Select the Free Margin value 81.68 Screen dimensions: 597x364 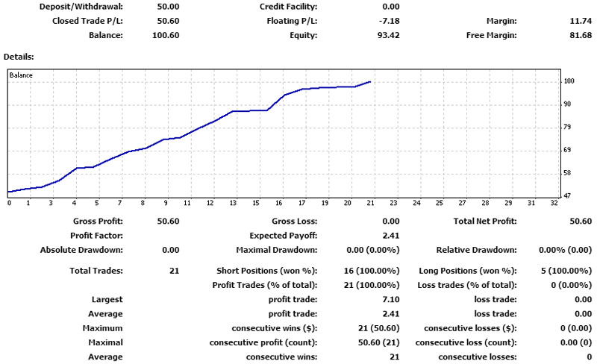pos(579,35)
